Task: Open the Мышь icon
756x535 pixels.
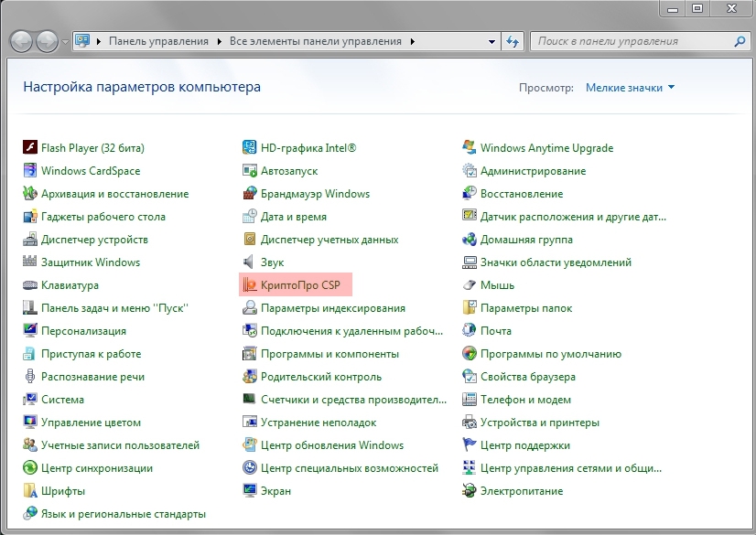Action: (470, 284)
